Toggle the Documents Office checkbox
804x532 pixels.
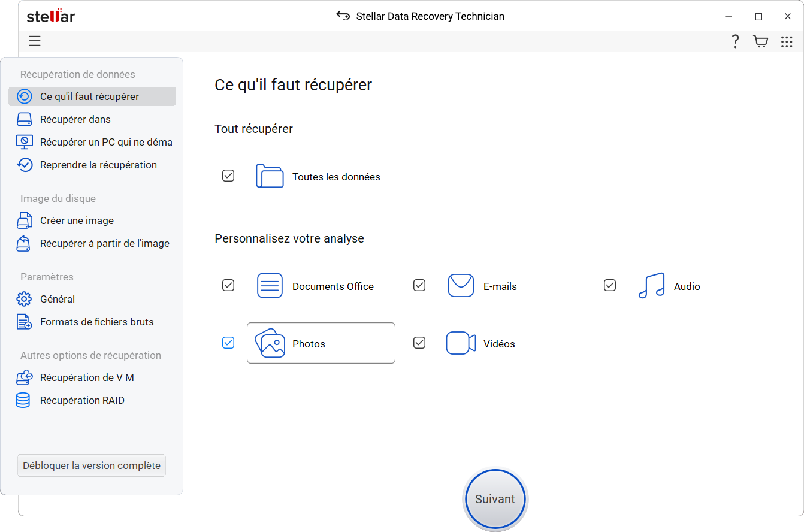(228, 285)
